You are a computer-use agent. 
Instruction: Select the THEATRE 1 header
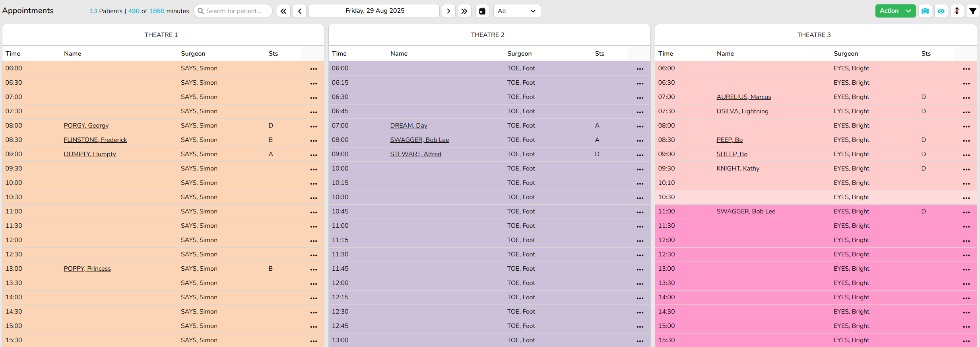pyautogui.click(x=161, y=35)
